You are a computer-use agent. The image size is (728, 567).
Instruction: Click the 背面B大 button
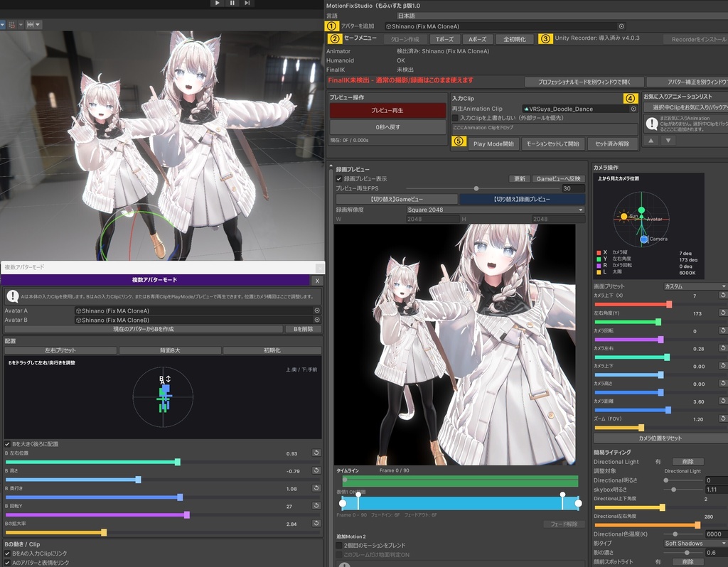click(170, 350)
